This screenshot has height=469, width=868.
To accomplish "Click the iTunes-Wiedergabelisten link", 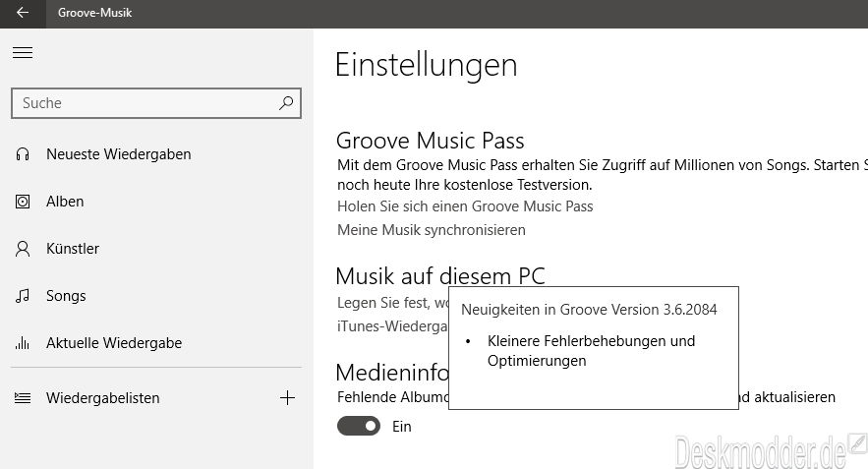I will tap(392, 326).
